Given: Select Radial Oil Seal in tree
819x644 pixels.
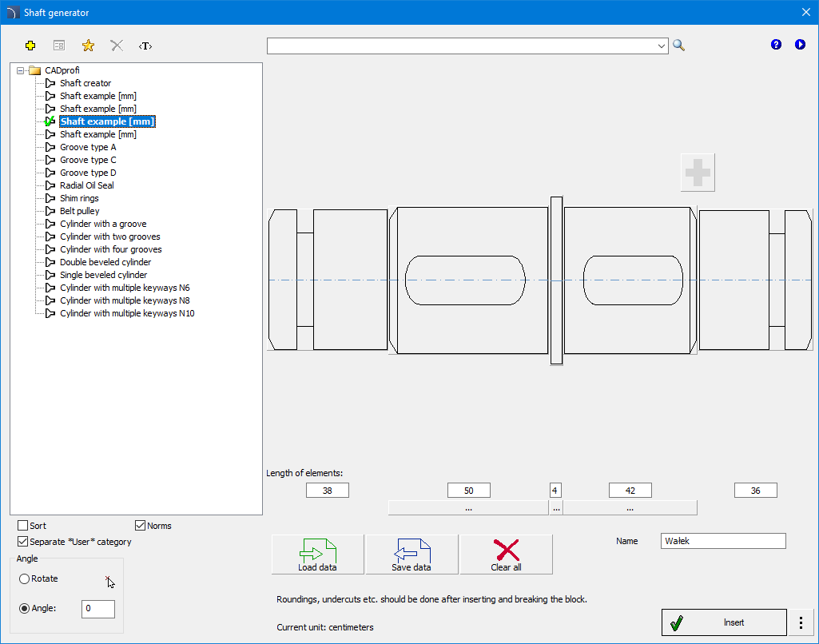Looking at the screenshot, I should [x=86, y=185].
